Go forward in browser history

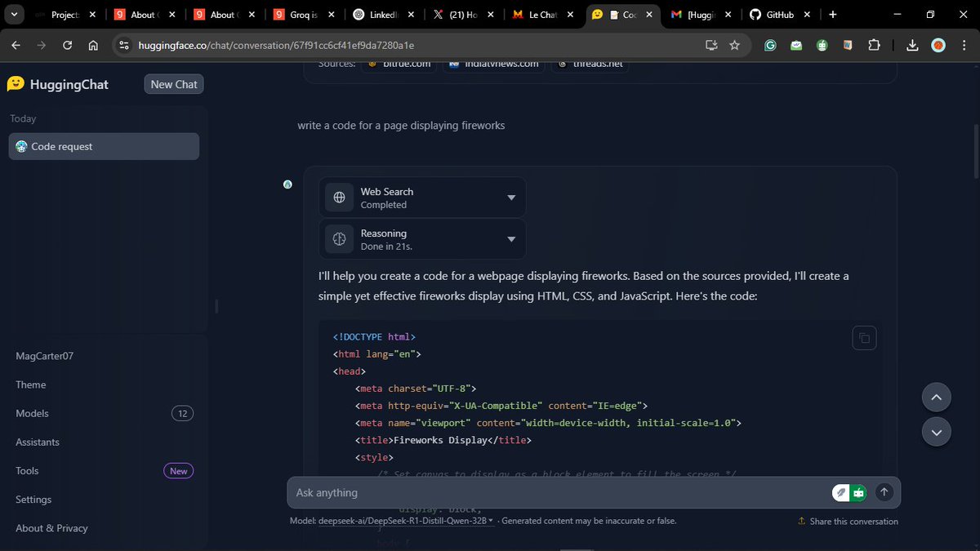[x=42, y=46]
